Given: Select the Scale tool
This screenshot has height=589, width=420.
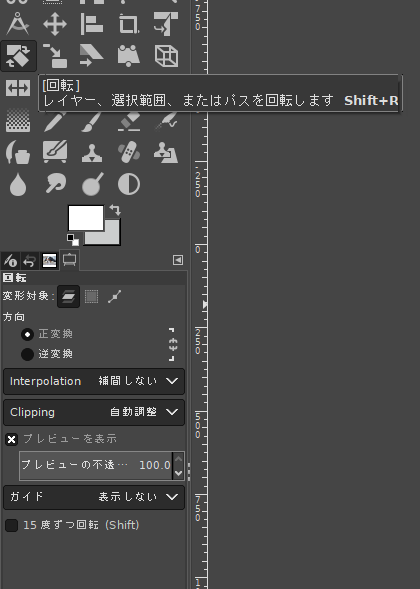Looking at the screenshot, I should pos(55,56).
